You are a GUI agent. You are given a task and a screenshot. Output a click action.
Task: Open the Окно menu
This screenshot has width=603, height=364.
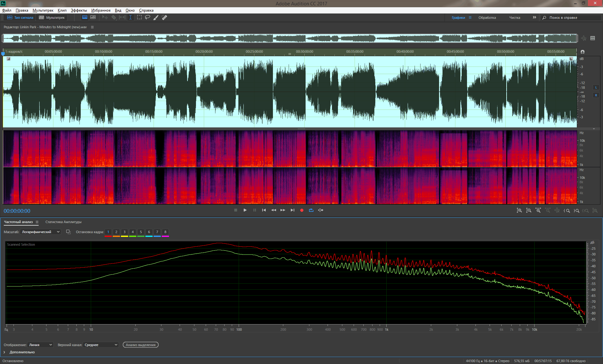coord(130,10)
